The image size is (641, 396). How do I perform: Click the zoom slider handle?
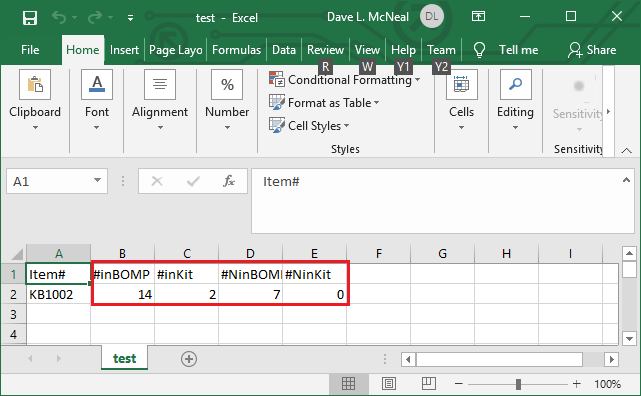point(518,384)
